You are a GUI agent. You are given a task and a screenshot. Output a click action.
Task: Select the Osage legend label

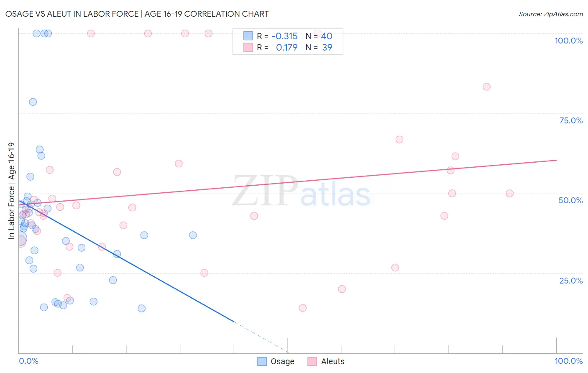point(282,361)
